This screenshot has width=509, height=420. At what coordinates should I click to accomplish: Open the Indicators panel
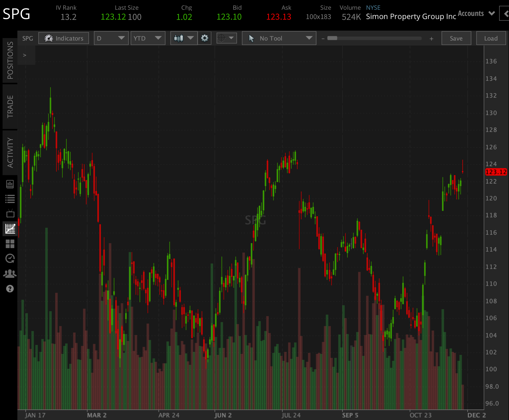64,38
